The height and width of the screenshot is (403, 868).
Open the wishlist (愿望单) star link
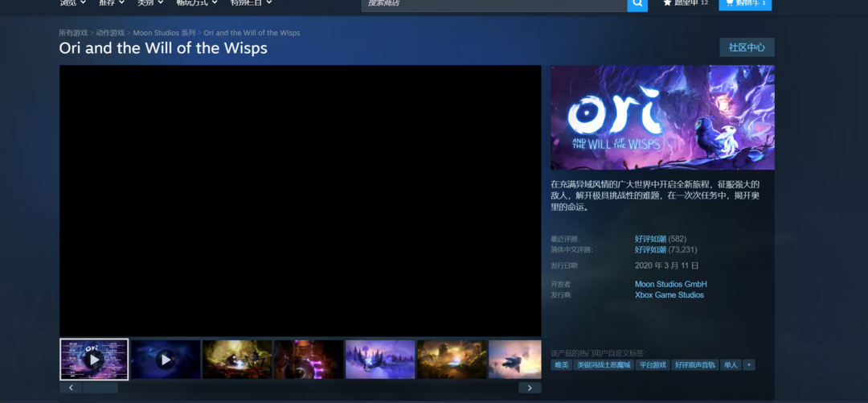pyautogui.click(x=686, y=2)
